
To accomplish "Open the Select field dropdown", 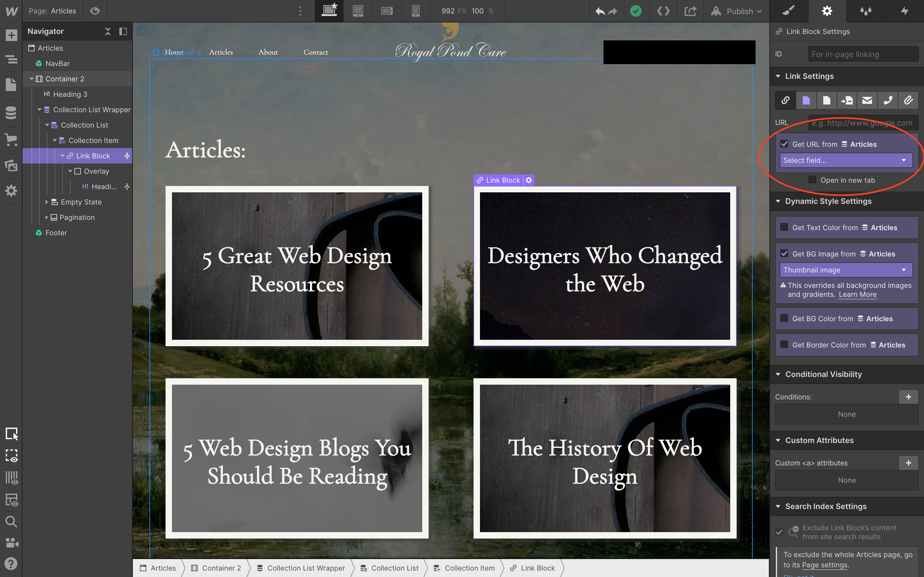I will pos(846,160).
